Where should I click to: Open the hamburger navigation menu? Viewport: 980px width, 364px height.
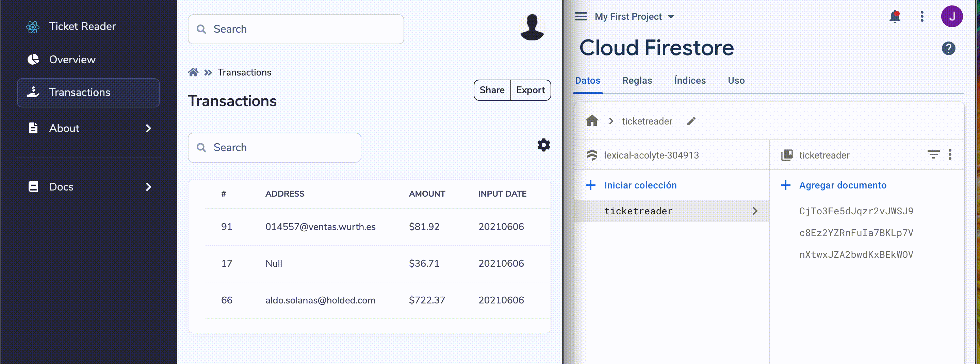(581, 17)
